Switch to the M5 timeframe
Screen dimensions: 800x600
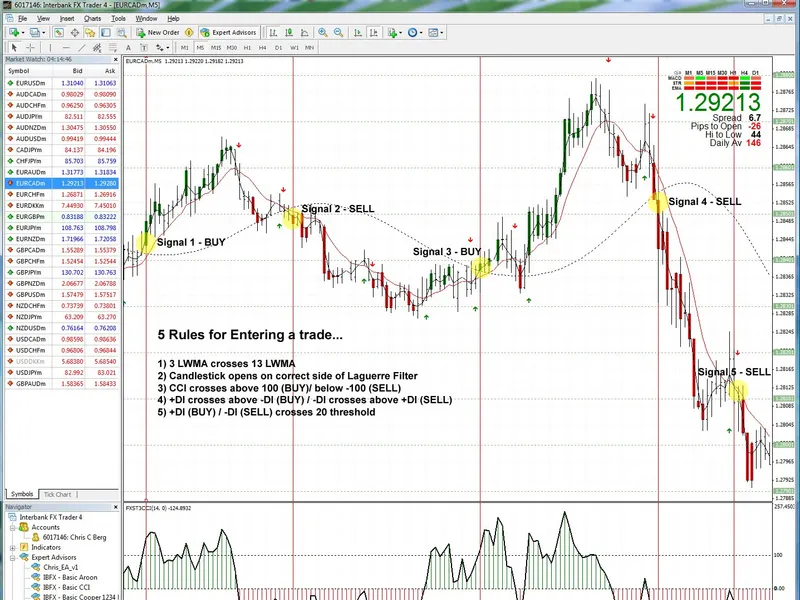tap(200, 47)
